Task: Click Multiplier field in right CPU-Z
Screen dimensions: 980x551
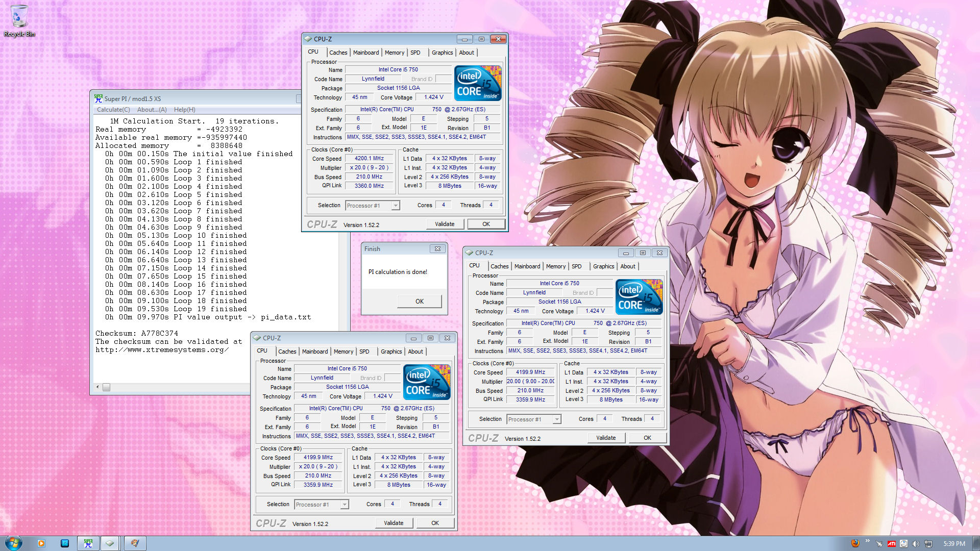Action: (x=530, y=382)
